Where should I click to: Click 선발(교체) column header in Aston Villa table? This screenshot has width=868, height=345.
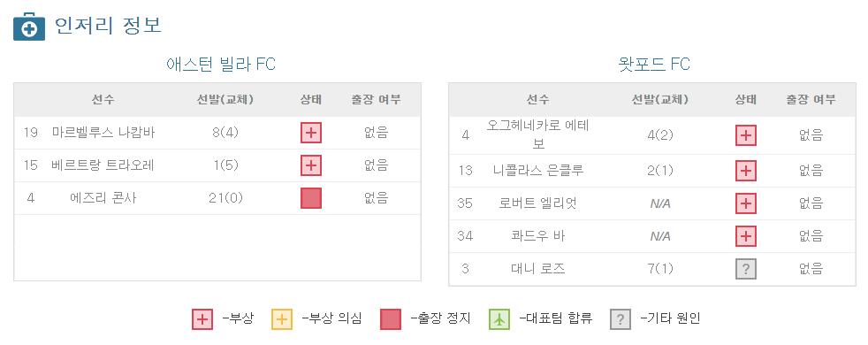coord(225,100)
